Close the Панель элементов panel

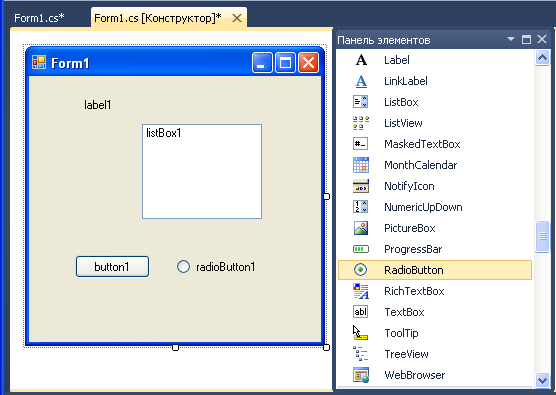tap(542, 39)
